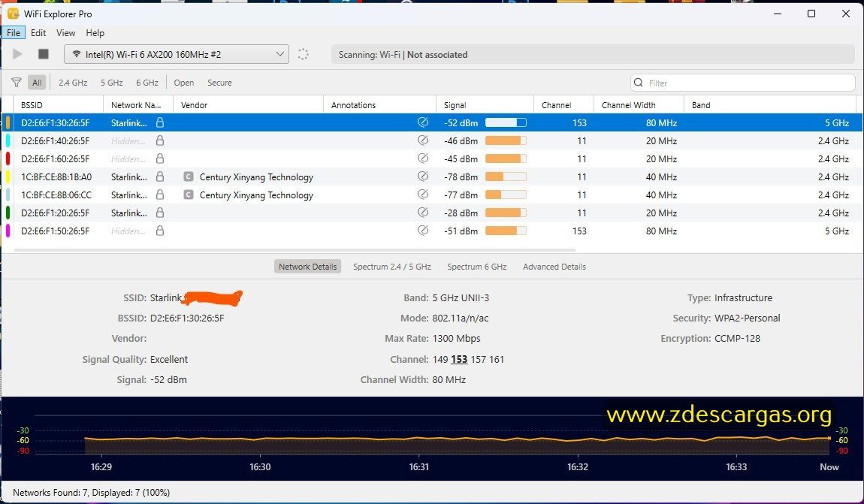
Task: Click annotation icon in the -46 dBm row
Action: click(423, 140)
